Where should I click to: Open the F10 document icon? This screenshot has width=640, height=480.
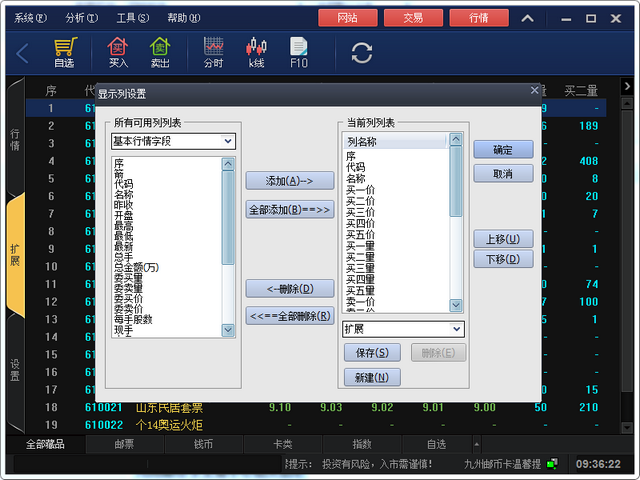298,52
